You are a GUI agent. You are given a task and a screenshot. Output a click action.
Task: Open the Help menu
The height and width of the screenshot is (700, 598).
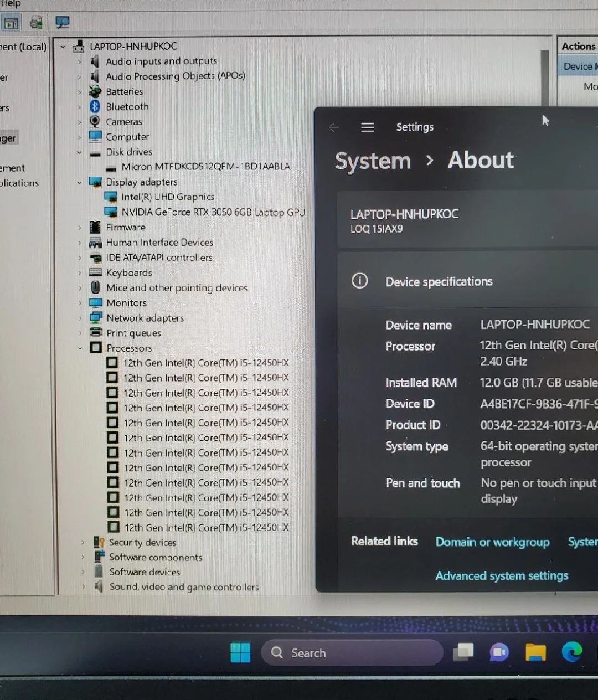point(11,4)
